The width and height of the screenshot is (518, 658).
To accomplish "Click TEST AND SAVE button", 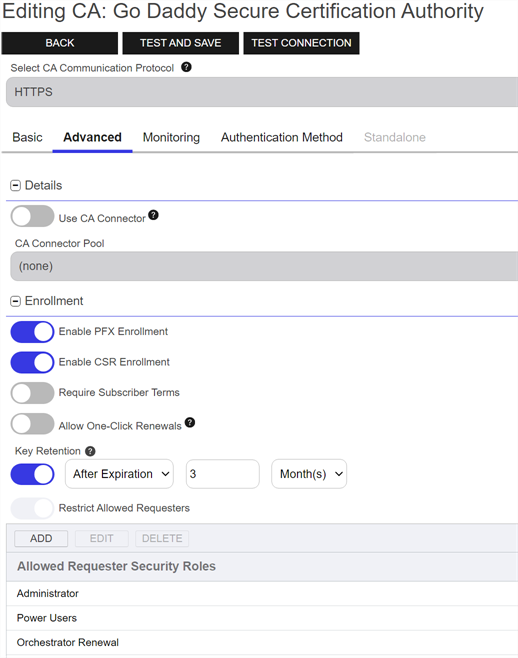I will coord(181,43).
